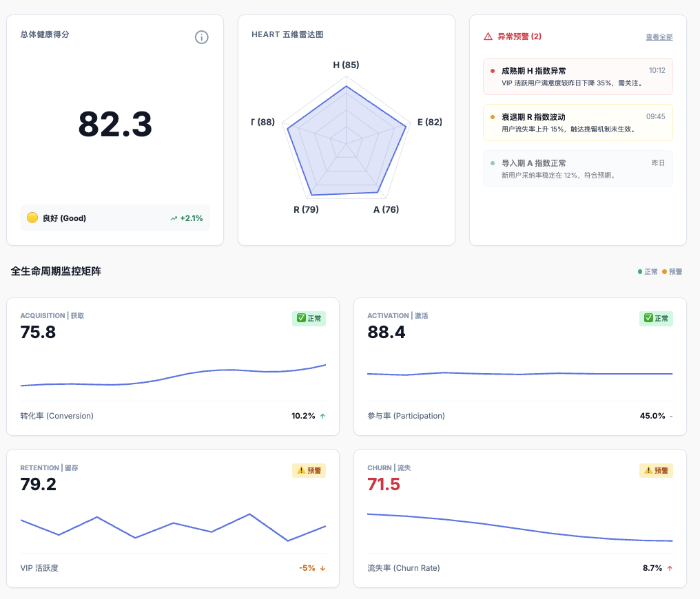Click red up arrow next to 8.7% churn
The image size is (700, 599).
(x=670, y=568)
